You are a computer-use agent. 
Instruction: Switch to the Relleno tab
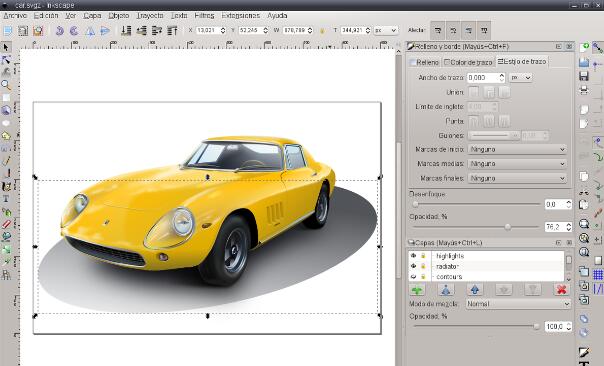[x=424, y=62]
